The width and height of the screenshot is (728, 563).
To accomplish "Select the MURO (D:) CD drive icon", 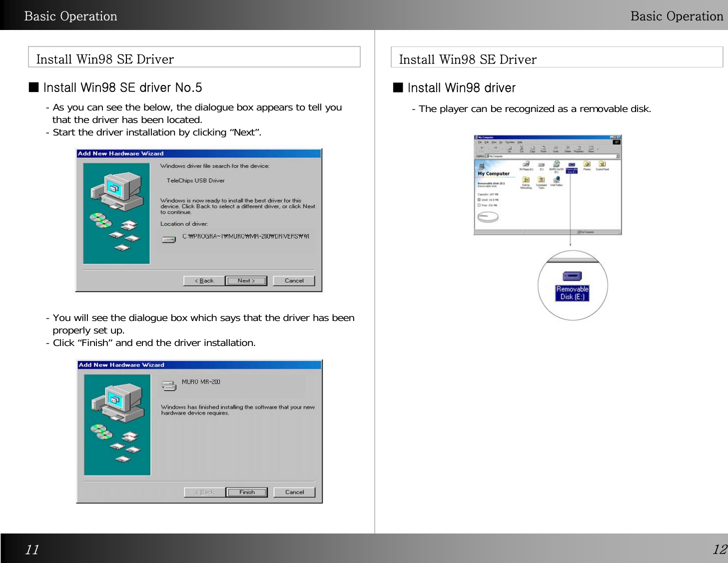I will coord(556,166).
